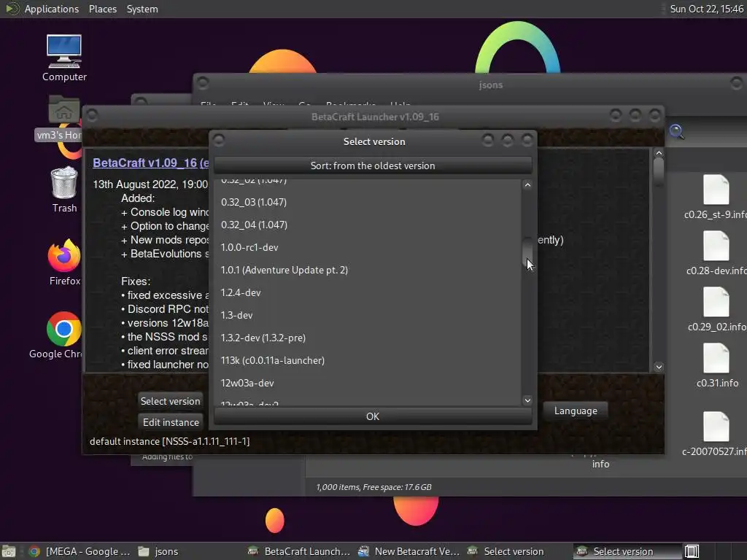The height and width of the screenshot is (560, 747).
Task: Click the version list scroll up arrow
Action: tap(527, 185)
